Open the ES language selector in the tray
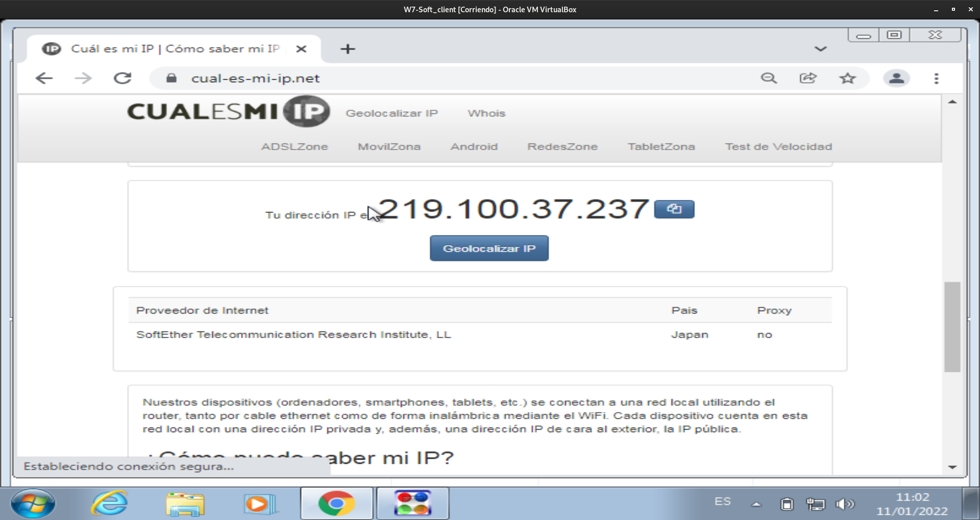This screenshot has width=980, height=520. point(723,502)
